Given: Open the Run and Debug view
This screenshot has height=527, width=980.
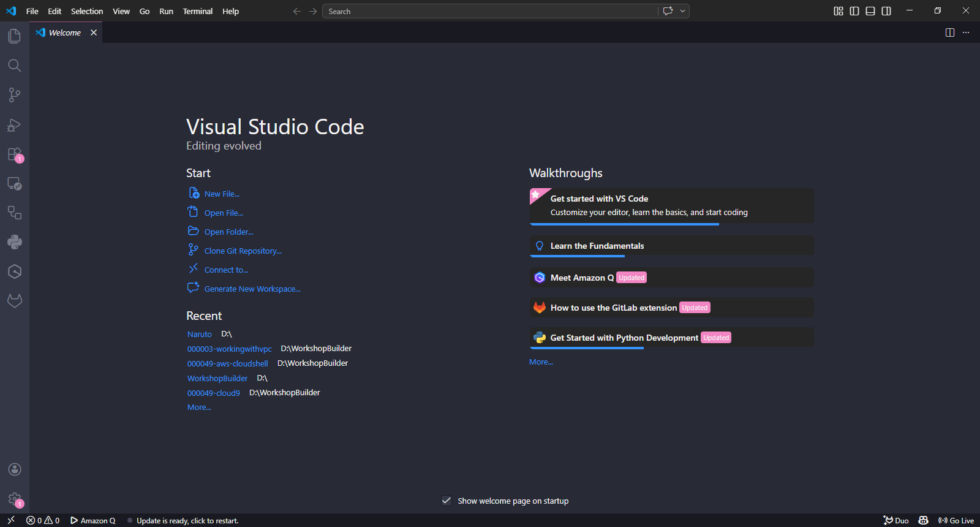Looking at the screenshot, I should [15, 125].
